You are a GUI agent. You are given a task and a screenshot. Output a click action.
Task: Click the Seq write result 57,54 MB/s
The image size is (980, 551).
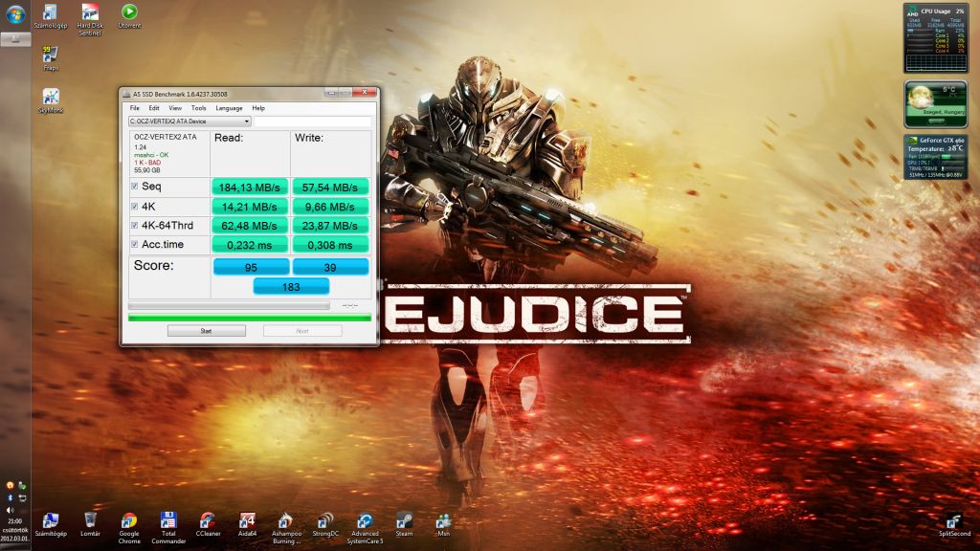pos(330,187)
